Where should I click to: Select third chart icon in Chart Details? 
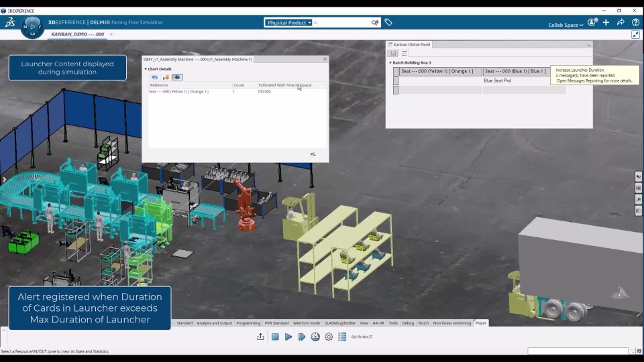pyautogui.click(x=177, y=77)
